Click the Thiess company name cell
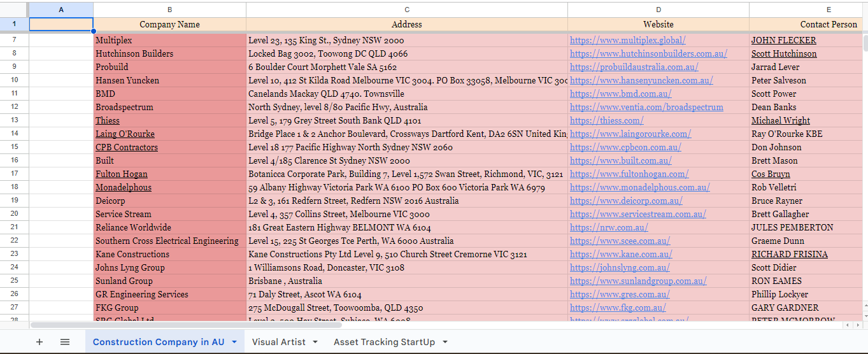The width and height of the screenshot is (868, 354). click(x=169, y=120)
